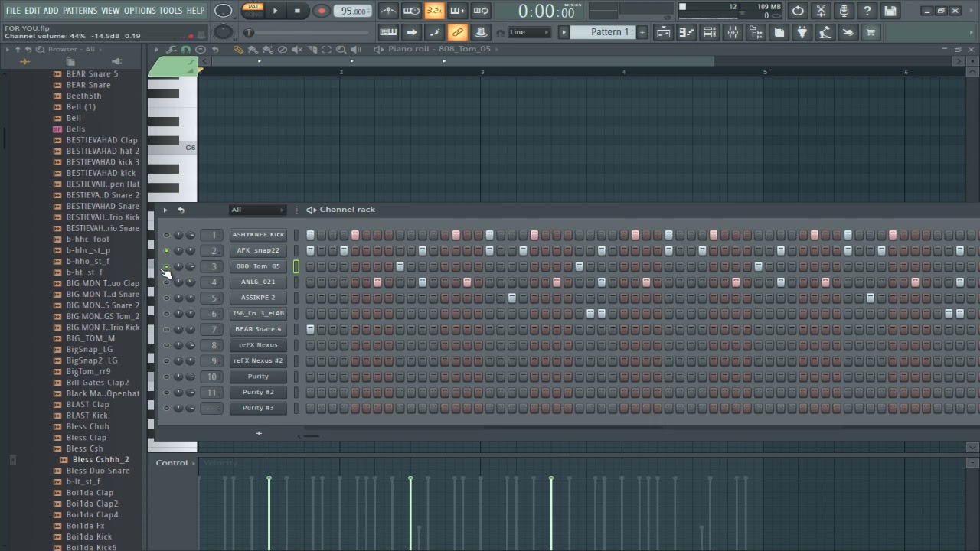The height and width of the screenshot is (551, 980).
Task: Open the ADD menu
Action: [x=51, y=11]
